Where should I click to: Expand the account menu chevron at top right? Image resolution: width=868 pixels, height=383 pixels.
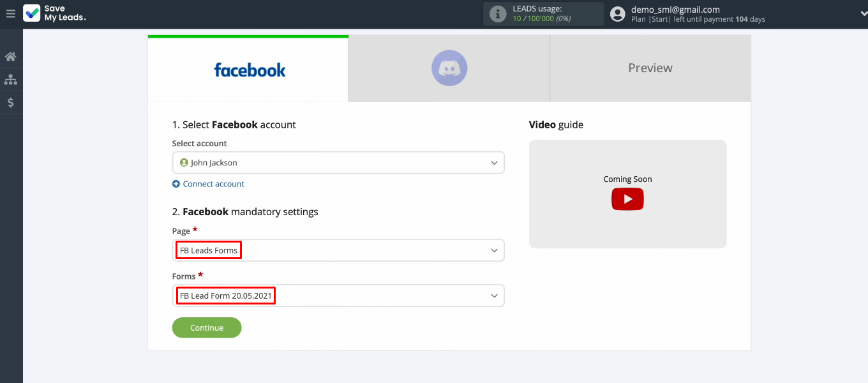864,14
